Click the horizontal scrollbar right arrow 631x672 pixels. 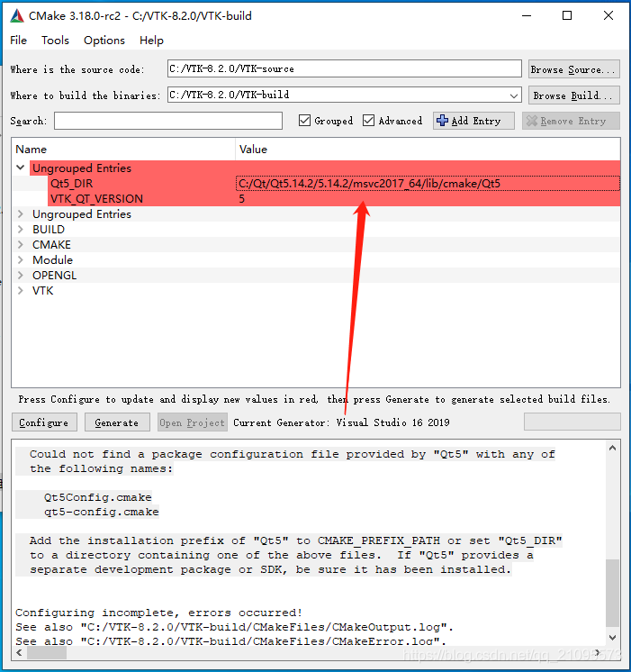(597, 653)
